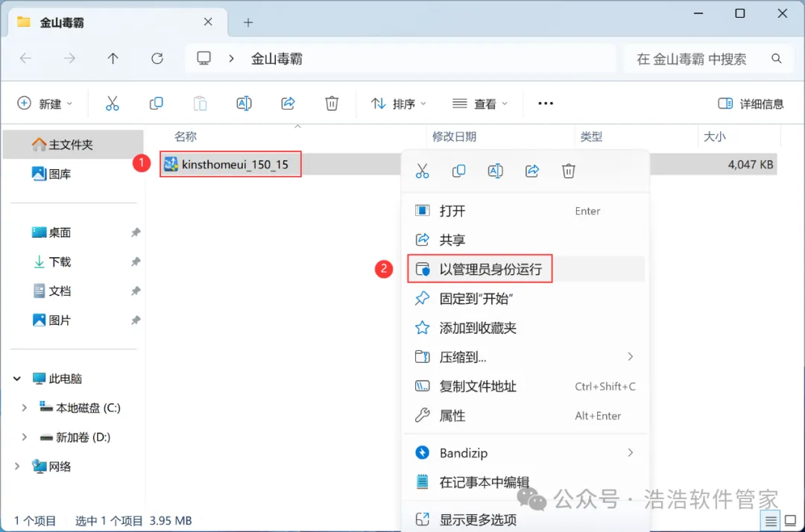Unpin 桌面 using its pin icon
The image size is (805, 532).
[136, 232]
